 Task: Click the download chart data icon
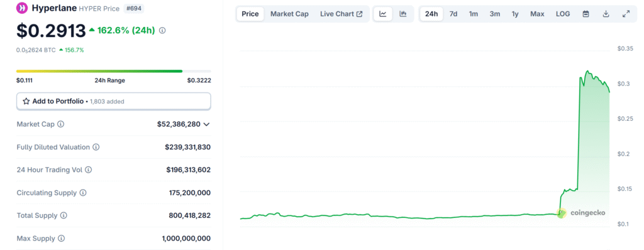(x=606, y=14)
